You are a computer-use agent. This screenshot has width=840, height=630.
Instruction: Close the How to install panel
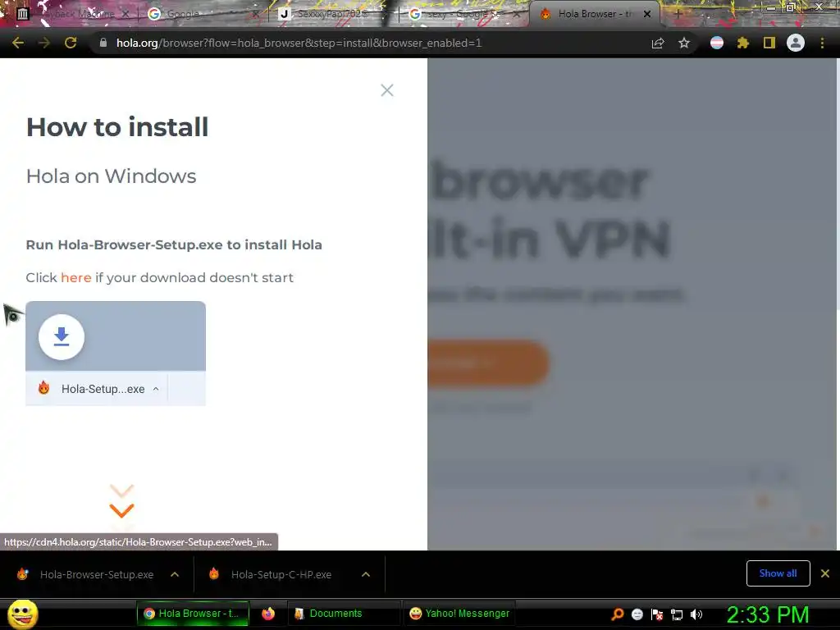point(387,90)
